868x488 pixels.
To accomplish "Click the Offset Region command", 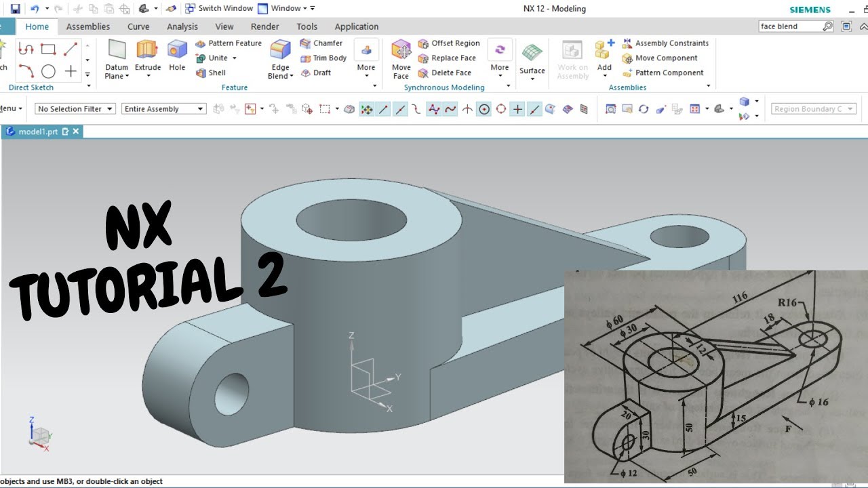I will coord(449,43).
